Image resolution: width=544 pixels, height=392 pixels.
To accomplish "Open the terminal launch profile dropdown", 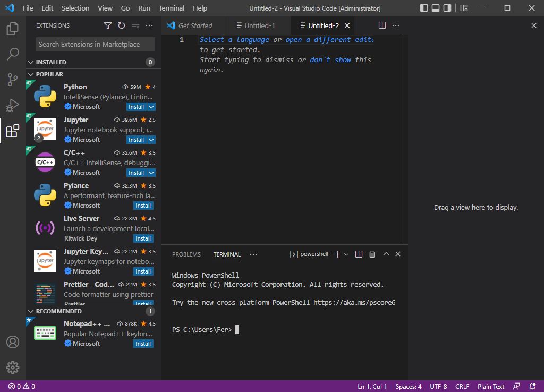I will click(346, 254).
